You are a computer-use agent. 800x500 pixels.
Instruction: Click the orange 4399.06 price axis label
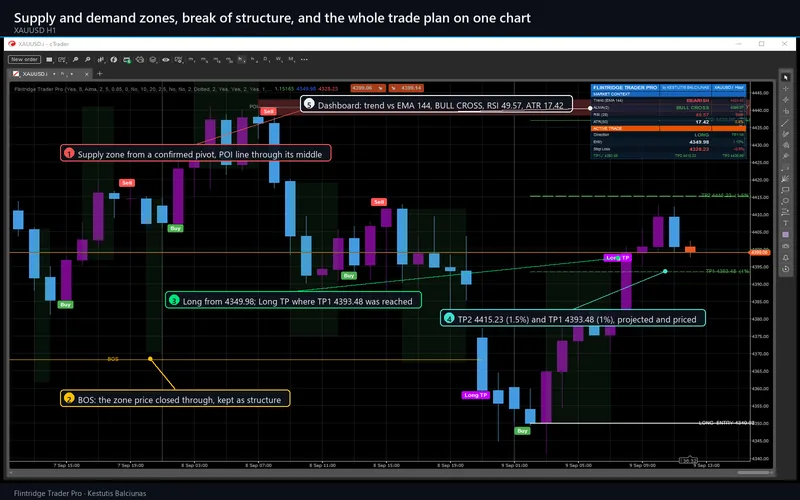759,253
